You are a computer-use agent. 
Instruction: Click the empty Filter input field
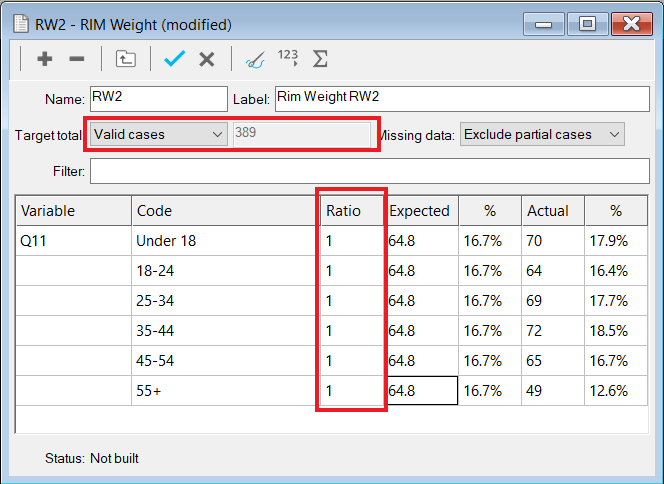[x=370, y=171]
